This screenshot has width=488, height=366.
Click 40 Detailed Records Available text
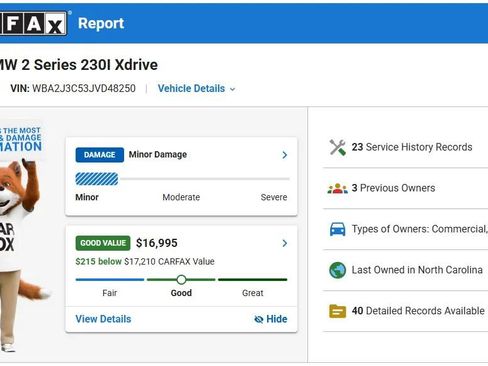pos(418,311)
